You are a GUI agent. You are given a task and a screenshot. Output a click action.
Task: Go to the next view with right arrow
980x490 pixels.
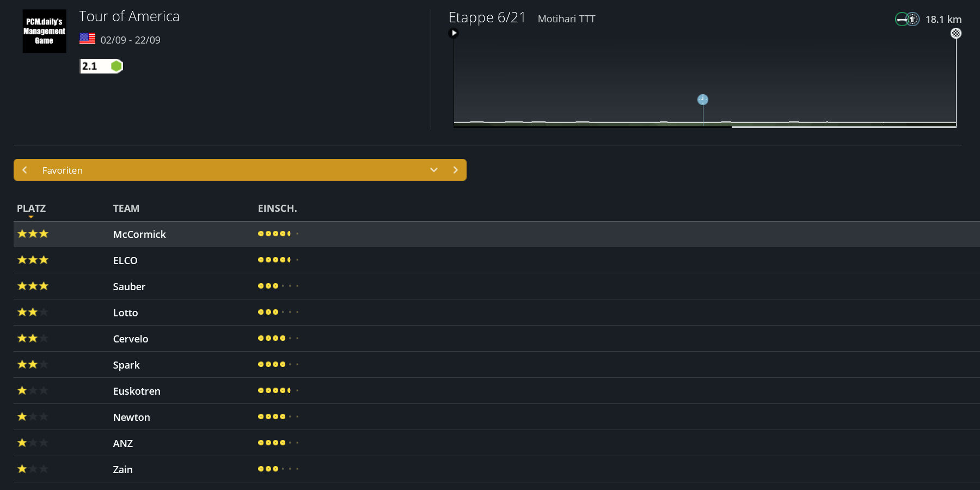coord(456,170)
